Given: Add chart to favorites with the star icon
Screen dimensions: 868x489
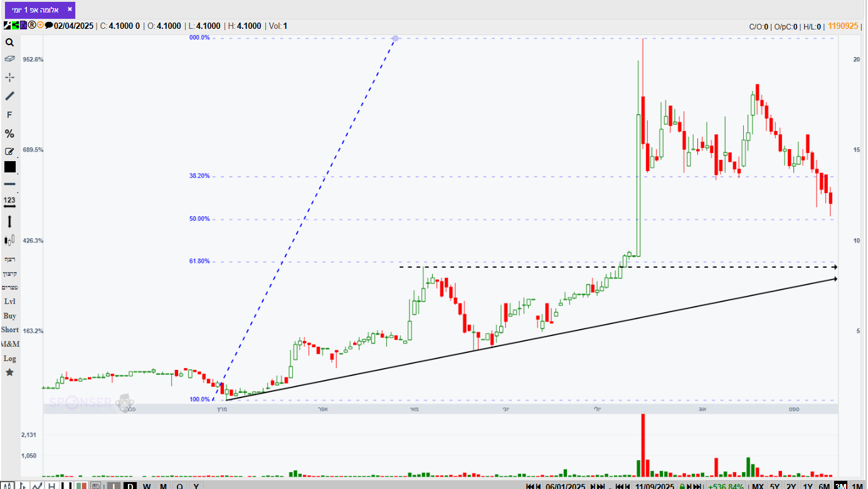Looking at the screenshot, I should 9,372.
